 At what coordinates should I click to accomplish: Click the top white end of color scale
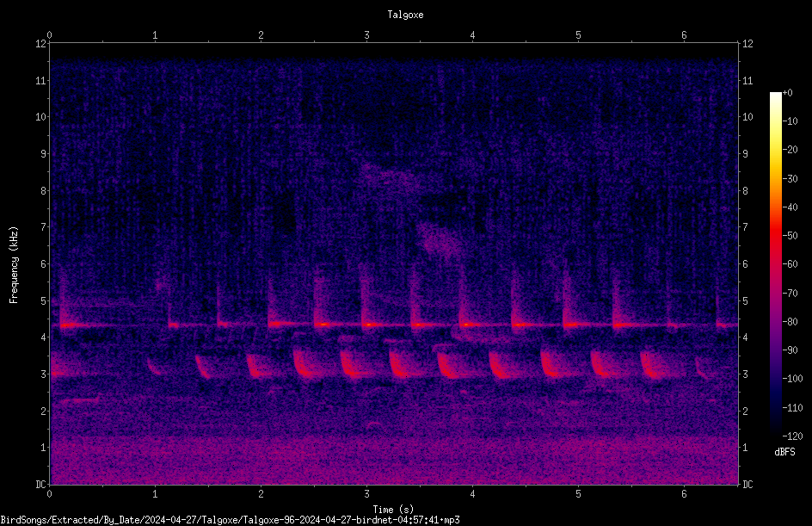point(775,96)
